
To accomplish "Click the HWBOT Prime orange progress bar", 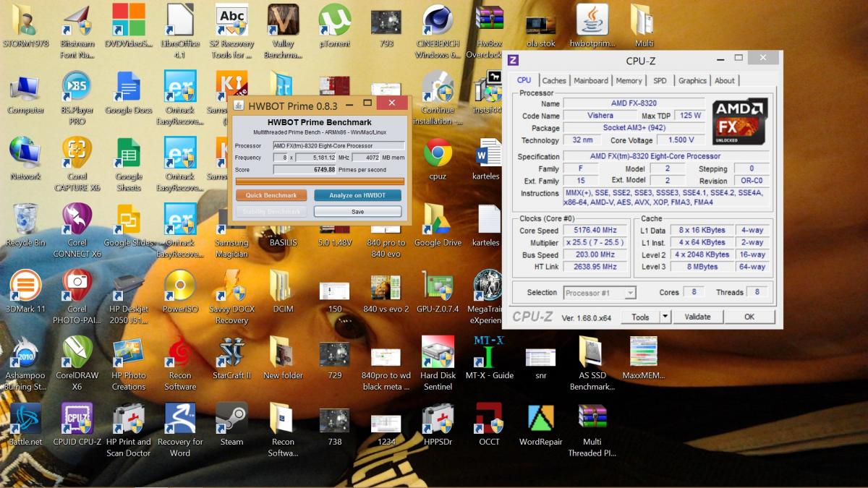I will [320, 181].
